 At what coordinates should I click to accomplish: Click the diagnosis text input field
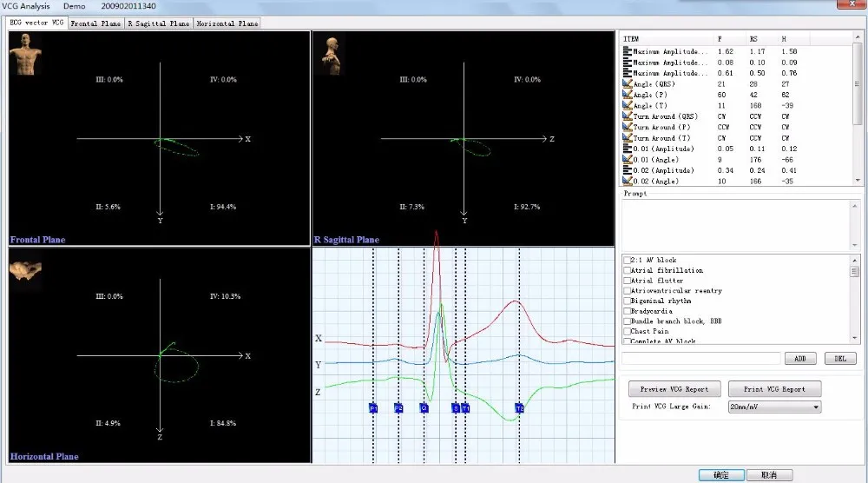coord(701,358)
